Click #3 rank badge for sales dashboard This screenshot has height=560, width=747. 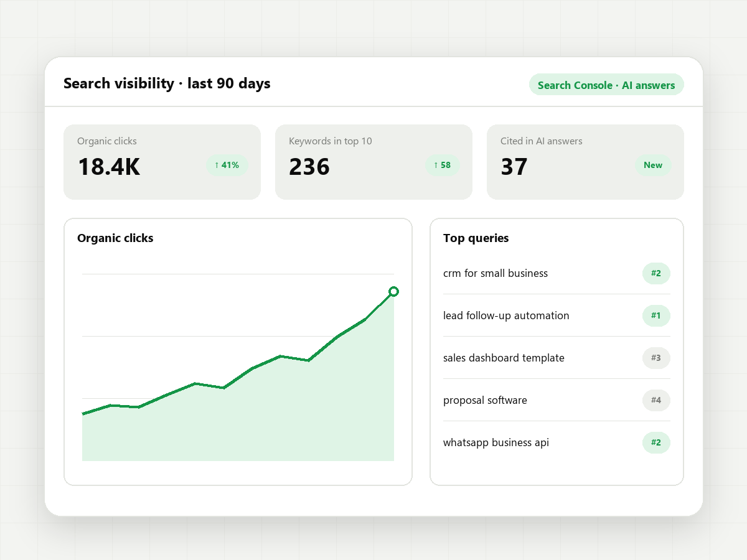point(656,358)
